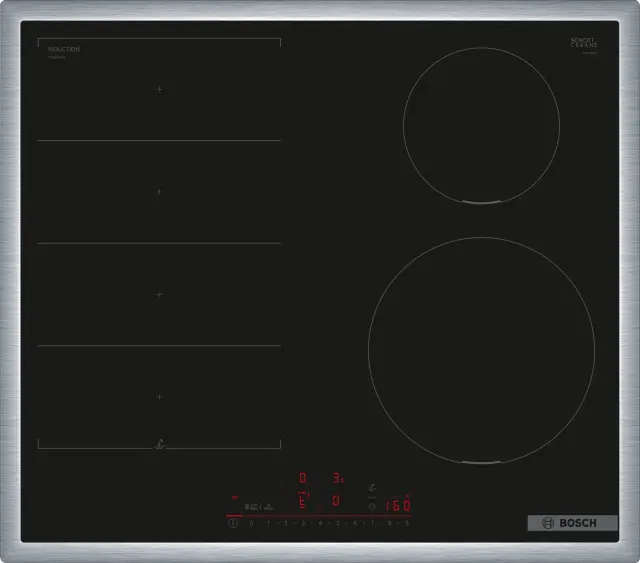Tap the frying sensor symbol above timer
This screenshot has height=563, width=640.
[372, 487]
